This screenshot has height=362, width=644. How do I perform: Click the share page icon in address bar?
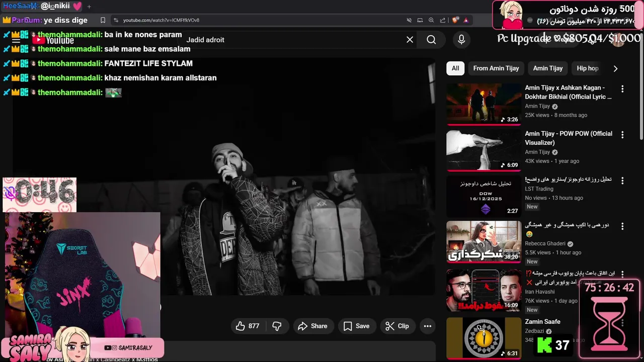coord(443,20)
